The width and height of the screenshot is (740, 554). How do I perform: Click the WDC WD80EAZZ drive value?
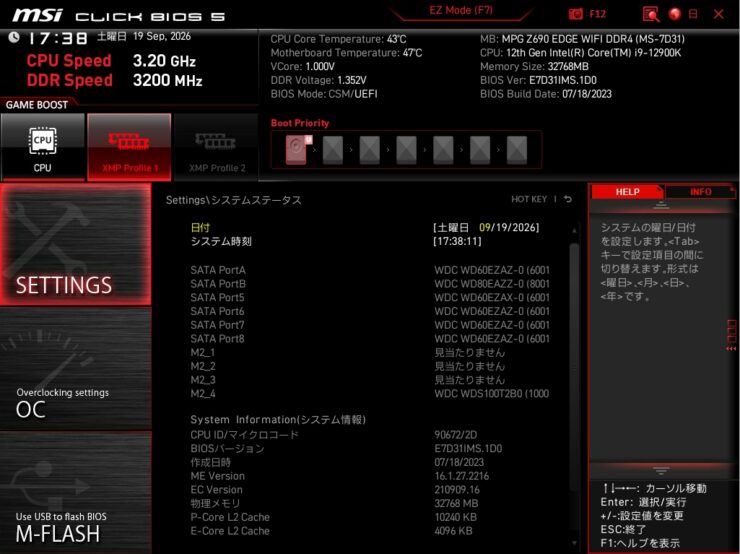492,284
